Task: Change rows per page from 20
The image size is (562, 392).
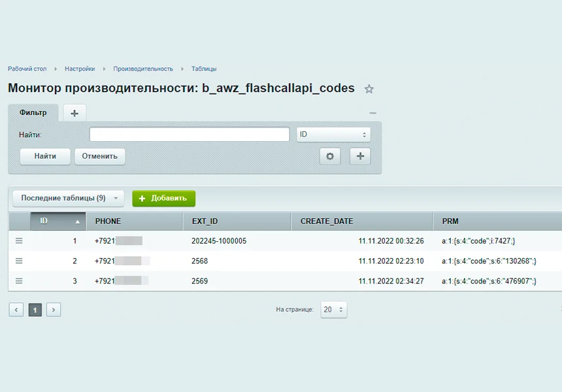Action: coord(334,310)
